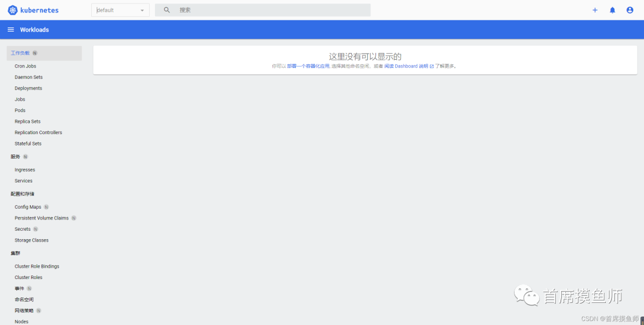
Task: Click the N badge next to 事件
Action: point(29,289)
